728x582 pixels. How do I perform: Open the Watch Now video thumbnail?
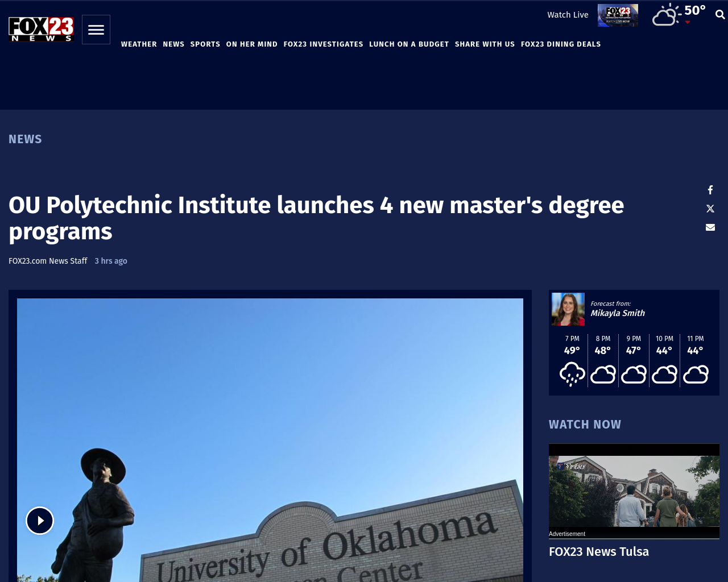[634, 491]
